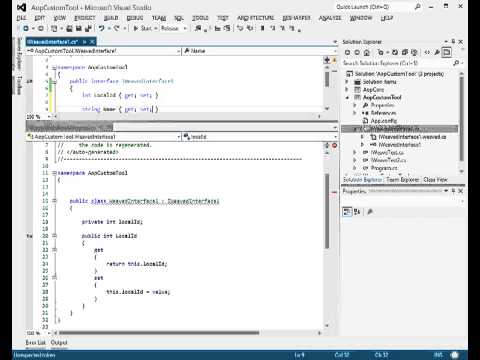Open the ANALYZE menu
Viewport: 480px width, 360px height.
[x=330, y=18]
